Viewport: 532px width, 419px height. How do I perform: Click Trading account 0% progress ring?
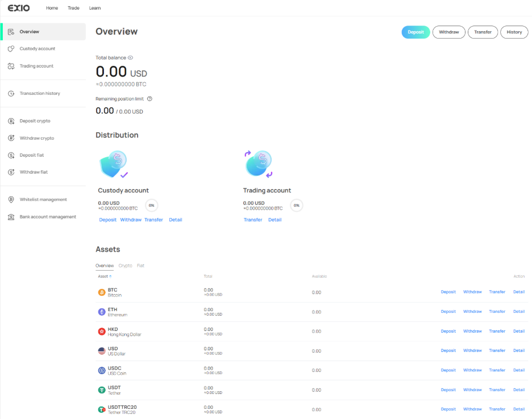(297, 206)
